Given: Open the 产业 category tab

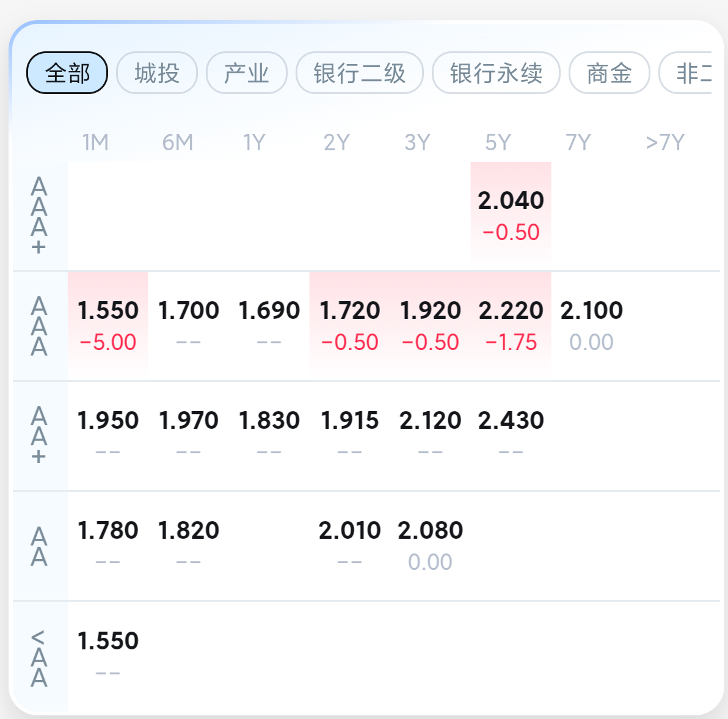Looking at the screenshot, I should (247, 73).
